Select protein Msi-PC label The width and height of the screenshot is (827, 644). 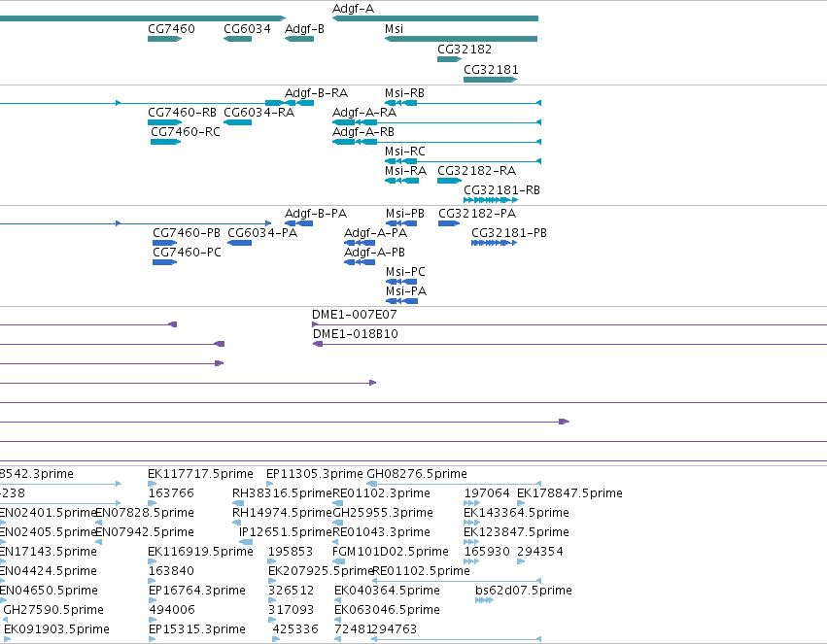[x=405, y=272]
